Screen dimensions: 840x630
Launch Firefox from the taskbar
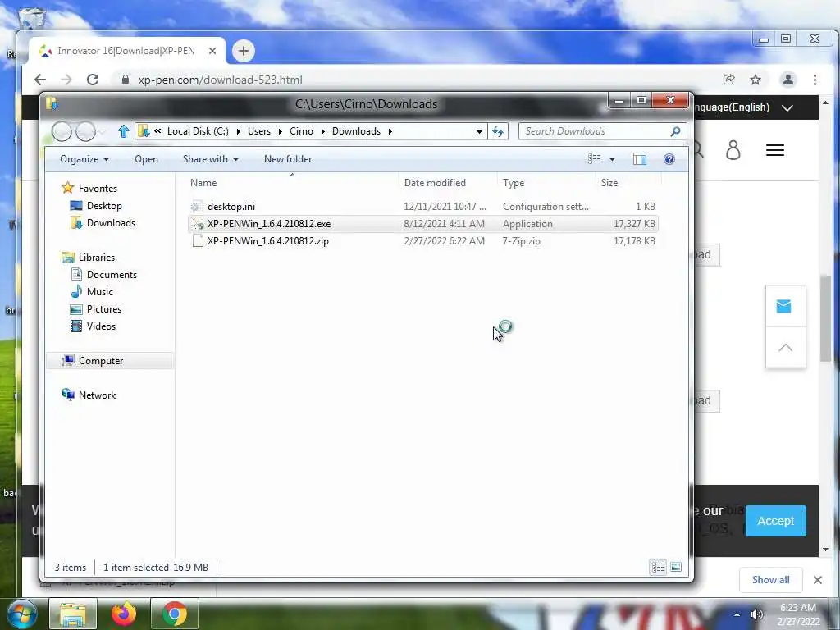point(123,614)
